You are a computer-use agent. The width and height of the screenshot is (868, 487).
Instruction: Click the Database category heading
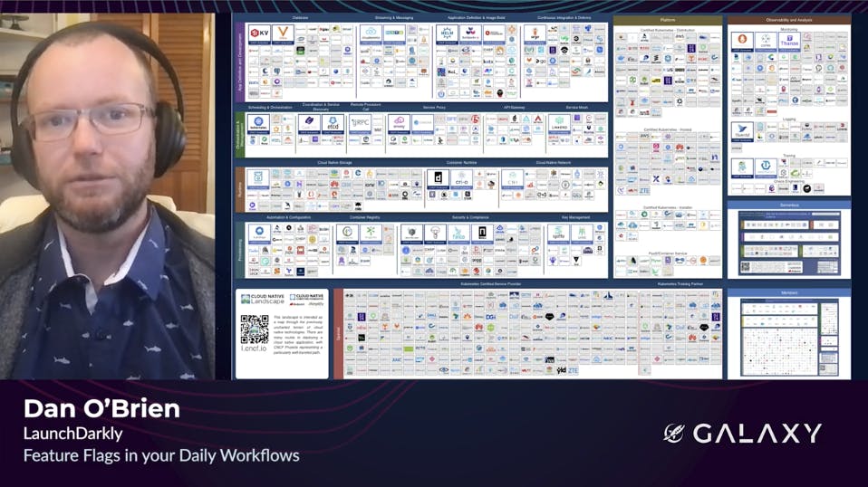coord(300,18)
